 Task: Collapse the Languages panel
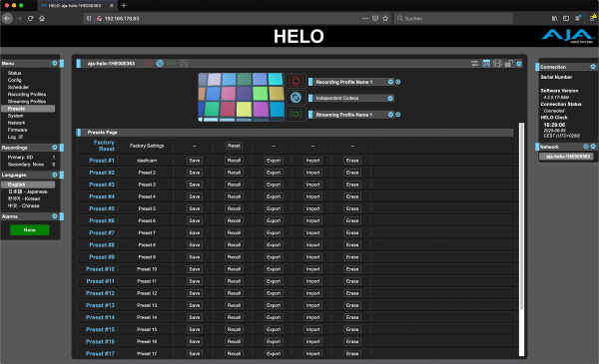55,175
